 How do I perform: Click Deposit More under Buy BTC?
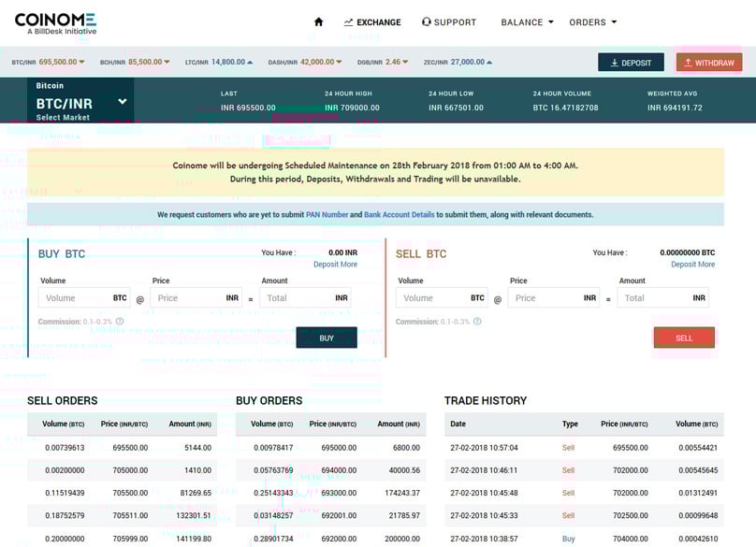[336, 264]
